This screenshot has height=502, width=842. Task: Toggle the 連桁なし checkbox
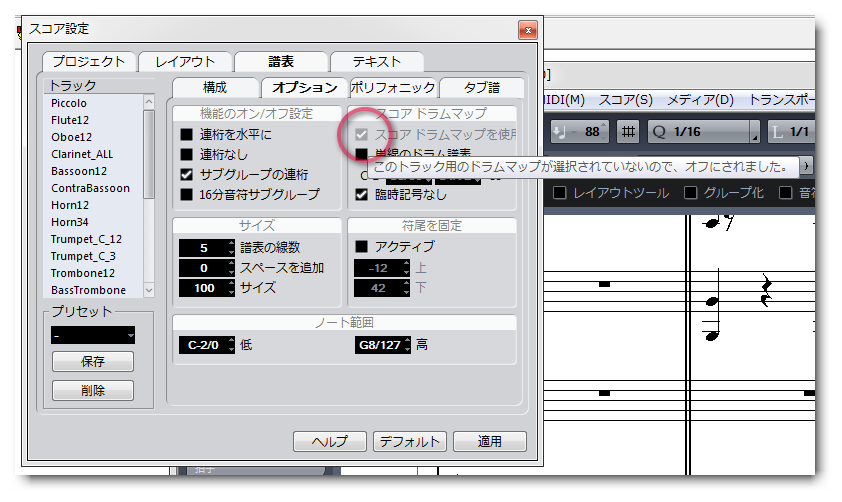[186, 155]
